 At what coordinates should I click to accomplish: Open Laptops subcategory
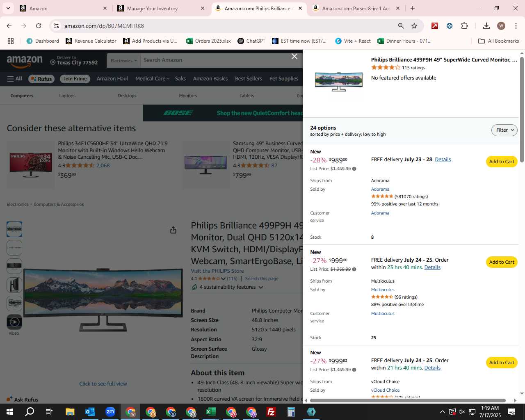(67, 96)
